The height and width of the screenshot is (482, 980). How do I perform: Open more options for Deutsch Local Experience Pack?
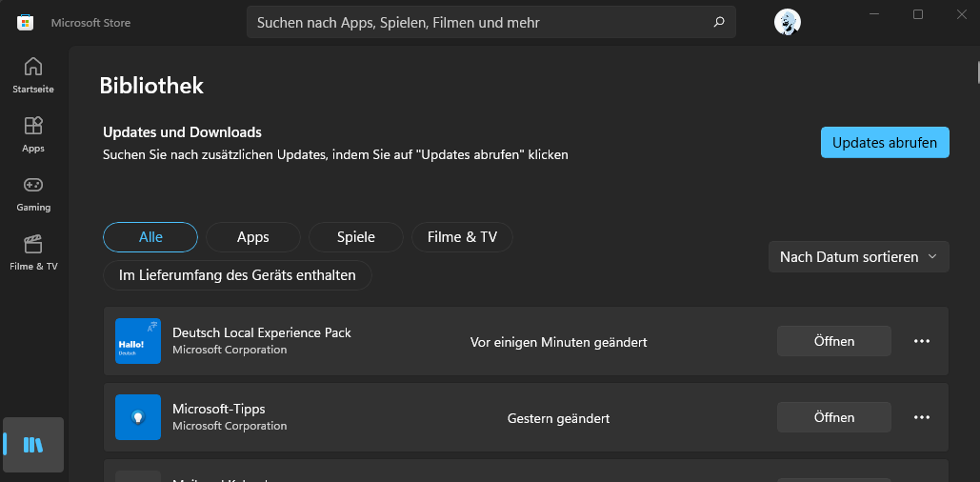click(922, 341)
